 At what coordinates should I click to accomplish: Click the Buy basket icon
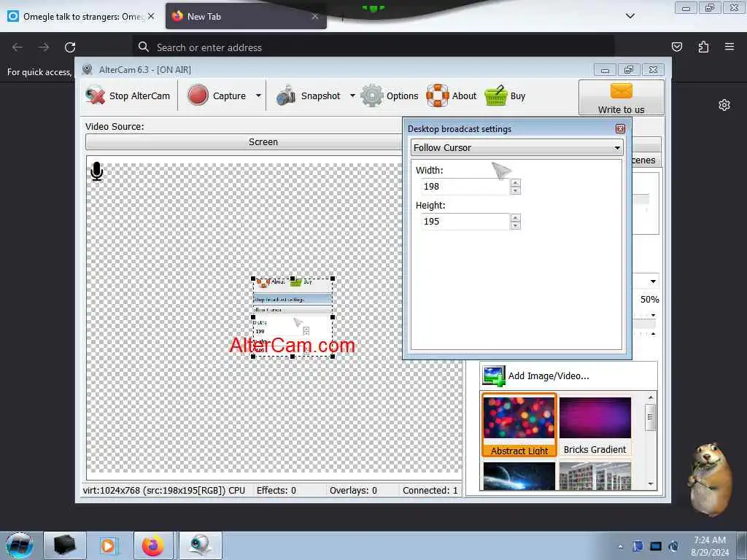505,96
